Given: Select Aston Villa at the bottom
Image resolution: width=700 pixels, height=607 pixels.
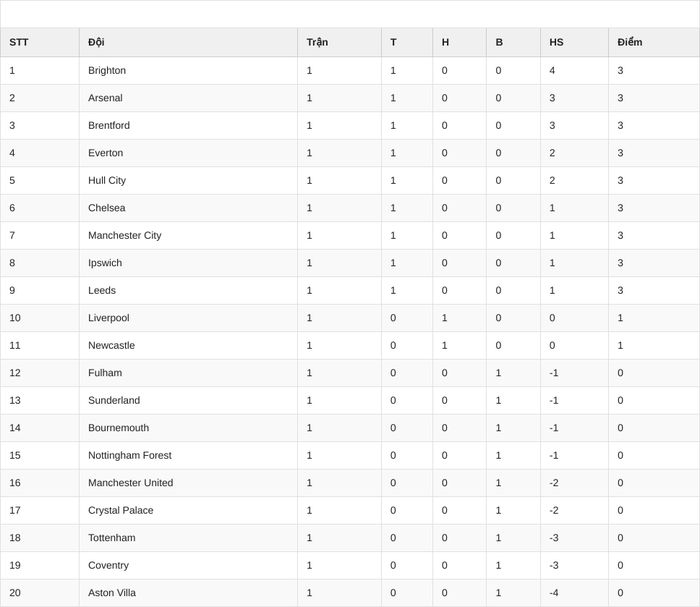Looking at the screenshot, I should 112,593.
